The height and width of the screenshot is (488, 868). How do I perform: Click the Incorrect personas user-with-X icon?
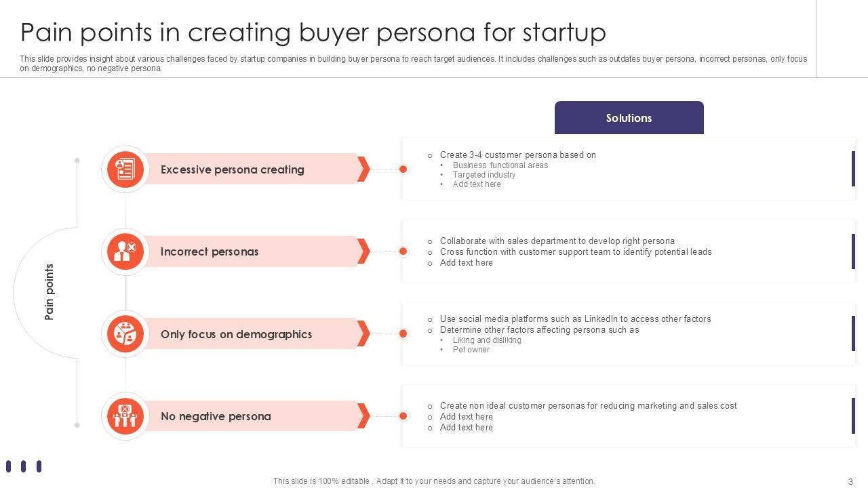pyautogui.click(x=125, y=251)
